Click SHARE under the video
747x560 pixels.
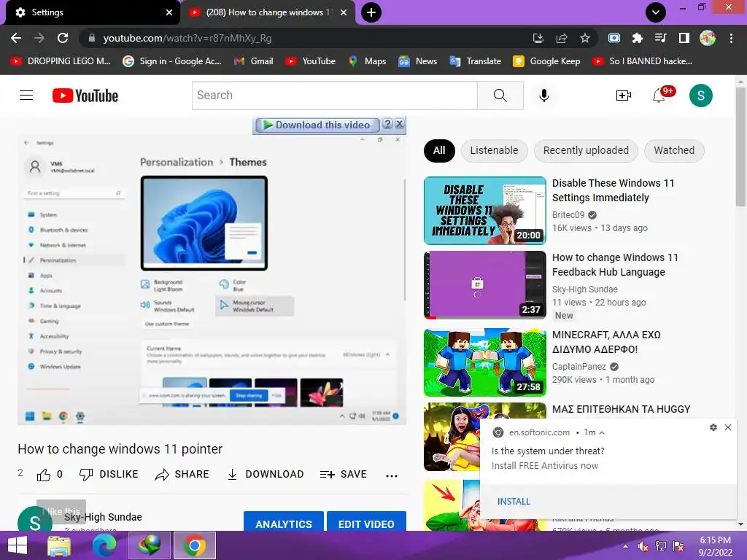tap(182, 474)
